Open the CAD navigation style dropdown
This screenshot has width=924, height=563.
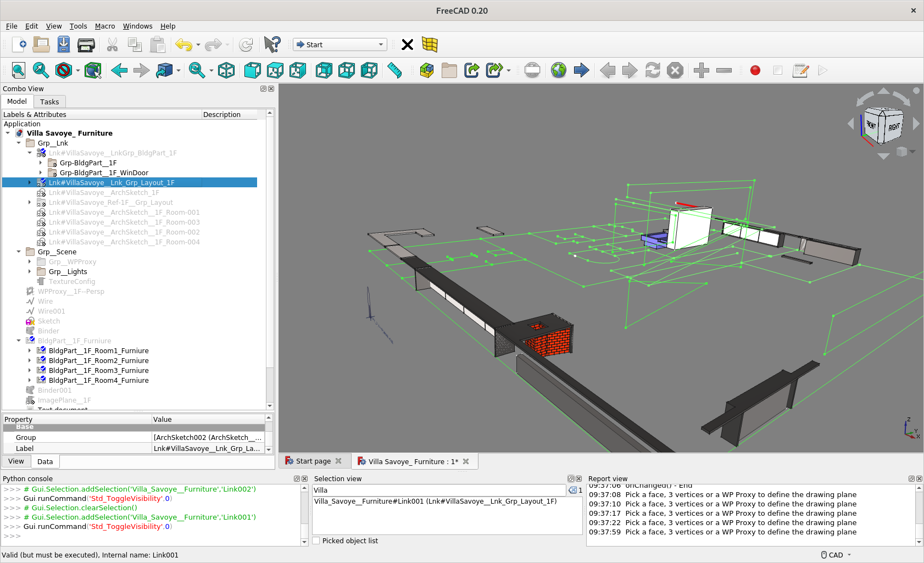tap(836, 555)
